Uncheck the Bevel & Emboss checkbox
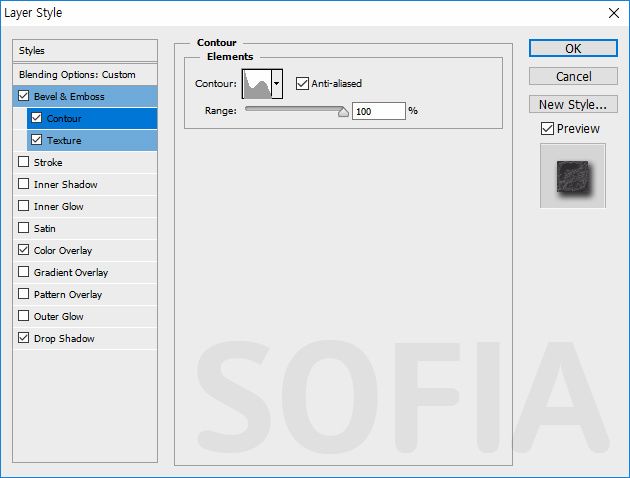Screen dimensions: 630x478 click(x=24, y=96)
